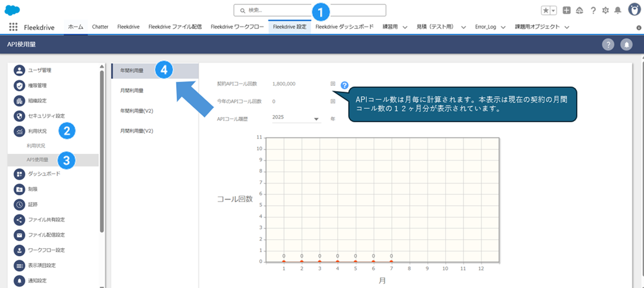Click blue help icon beside 契約APIコール回数
The image size is (644, 288).
(x=344, y=85)
